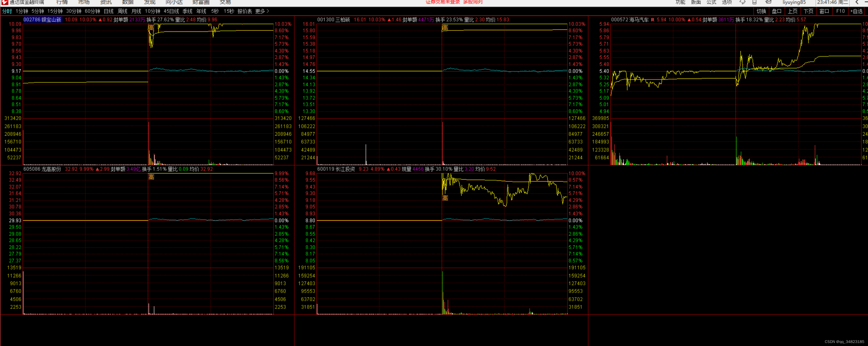Image resolution: width=868 pixels, height=346 pixels.
Task: Click the back arrow icon beside clock
Action: (857, 2)
